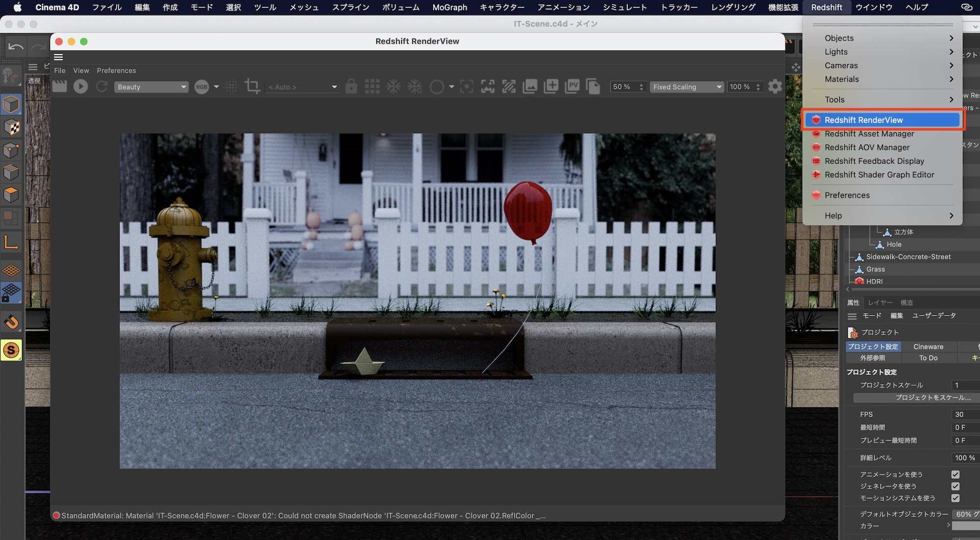This screenshot has height=540, width=980.
Task: Click the clapperboard render icon
Action: (x=59, y=87)
